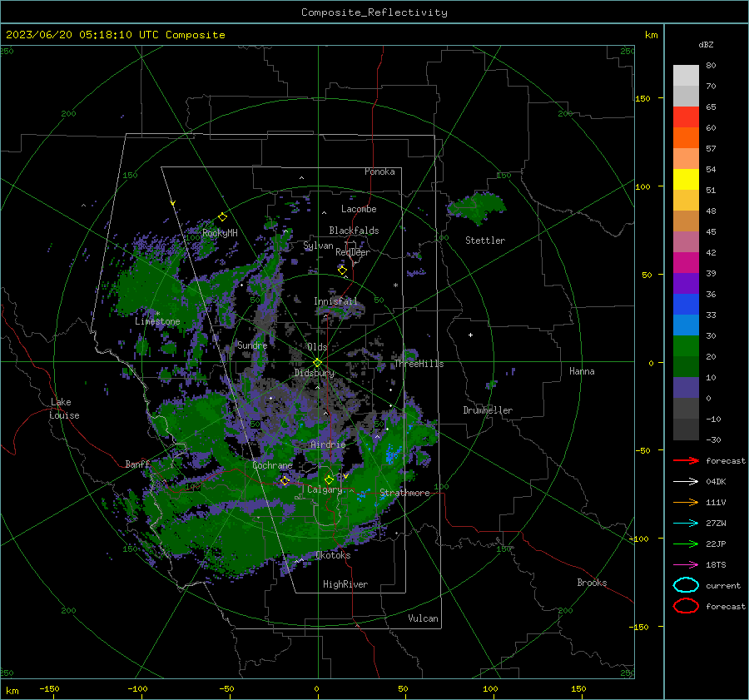Click the Composite_Reflectivity title text

[x=374, y=12]
